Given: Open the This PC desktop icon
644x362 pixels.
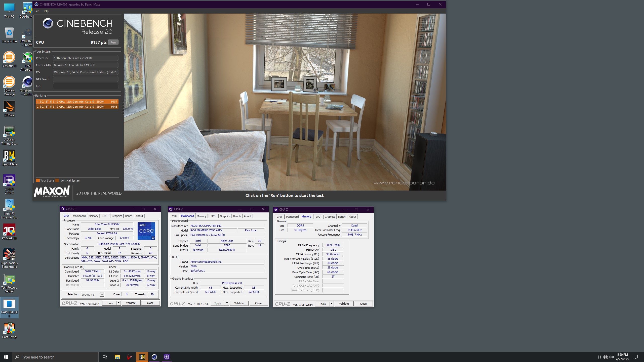Looking at the screenshot, I should click(9, 10).
